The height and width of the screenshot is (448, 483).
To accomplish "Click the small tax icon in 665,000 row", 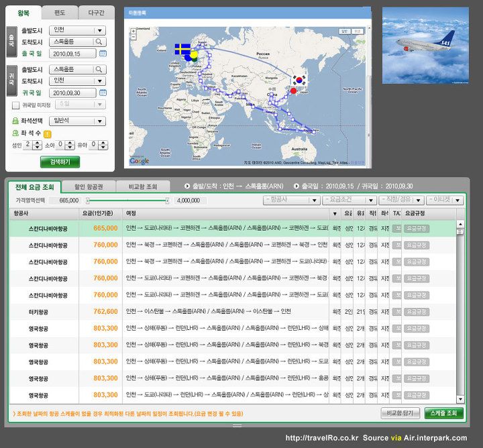I will [397, 229].
